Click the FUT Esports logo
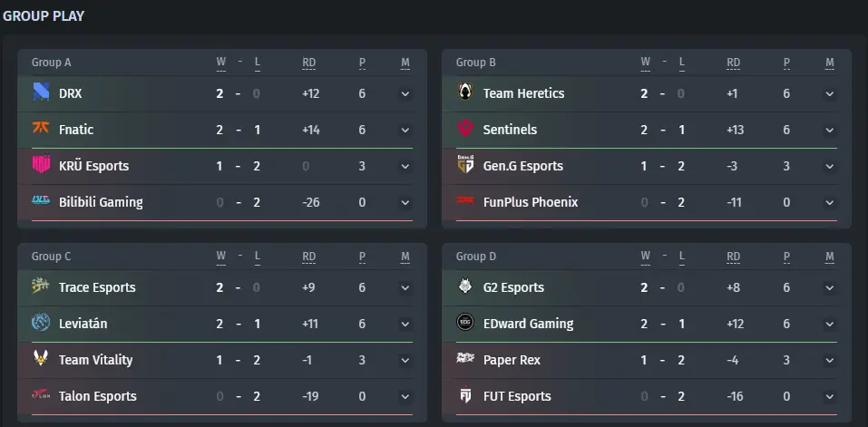This screenshot has height=427, width=868. click(465, 395)
